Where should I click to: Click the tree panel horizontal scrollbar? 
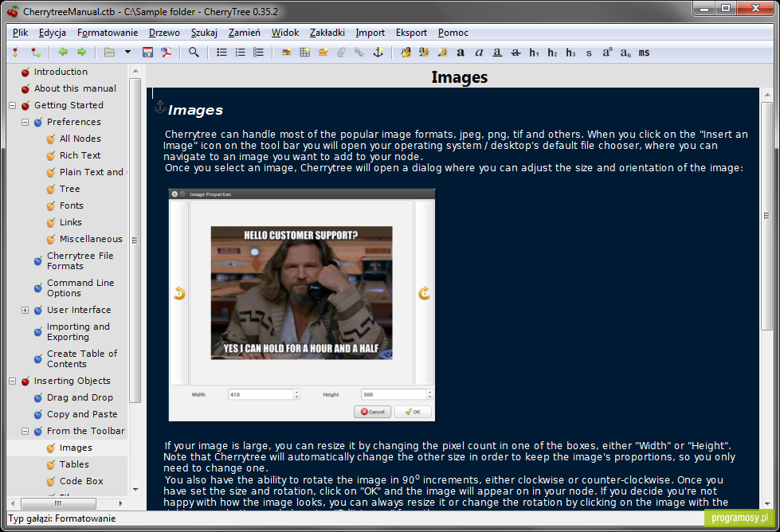[x=67, y=503]
